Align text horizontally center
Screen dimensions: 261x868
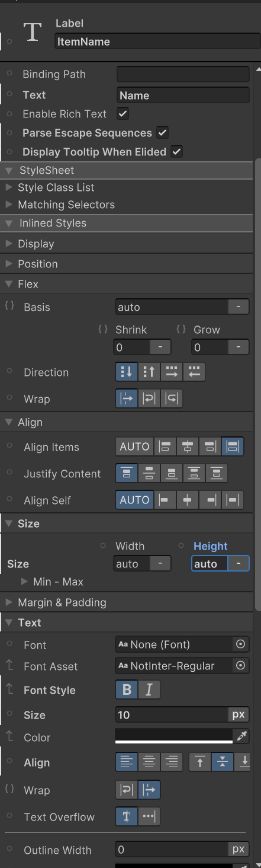point(149,762)
